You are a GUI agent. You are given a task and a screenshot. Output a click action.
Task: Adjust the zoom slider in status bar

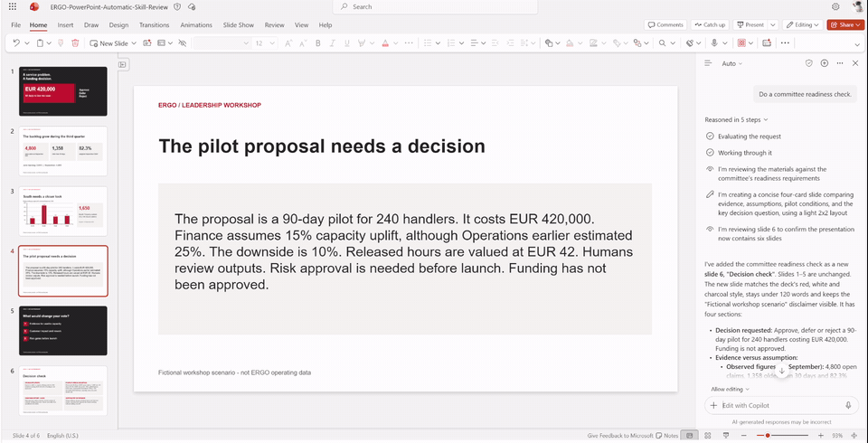(x=781, y=436)
